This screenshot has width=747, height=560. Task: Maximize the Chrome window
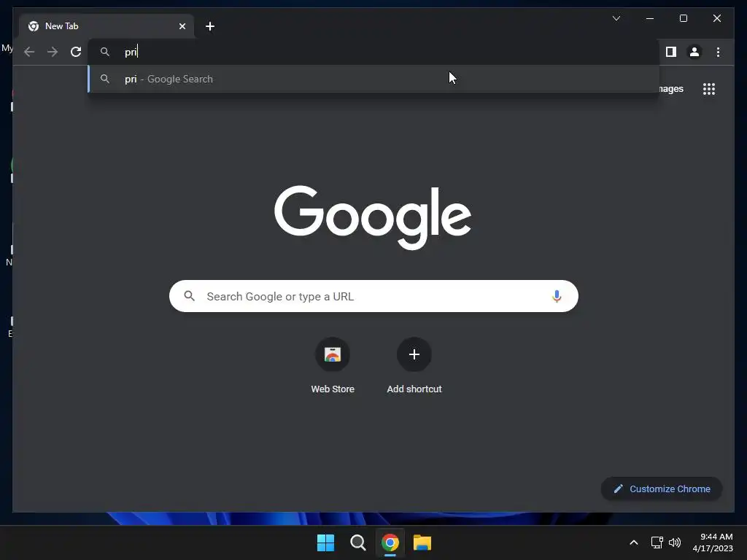(683, 18)
